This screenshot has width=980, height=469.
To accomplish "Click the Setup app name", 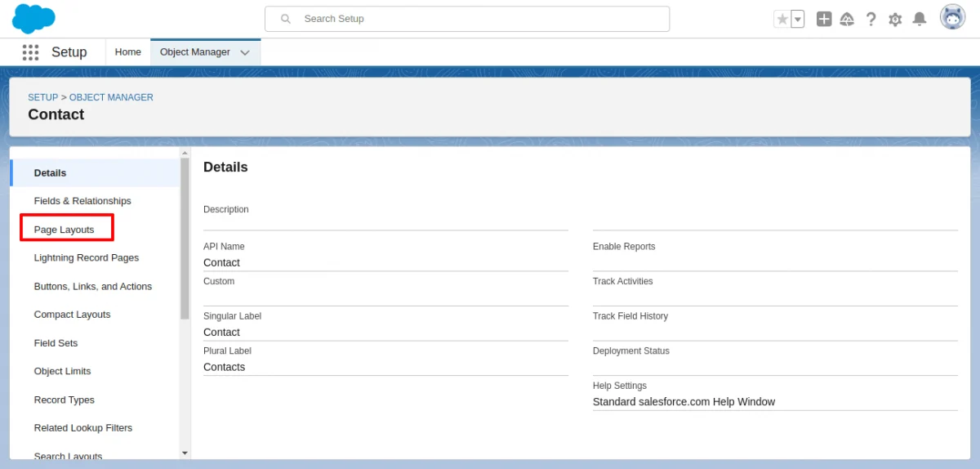I will click(x=69, y=52).
